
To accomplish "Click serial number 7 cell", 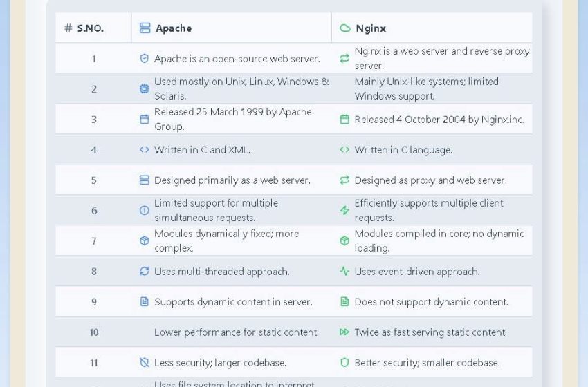I will tap(94, 241).
